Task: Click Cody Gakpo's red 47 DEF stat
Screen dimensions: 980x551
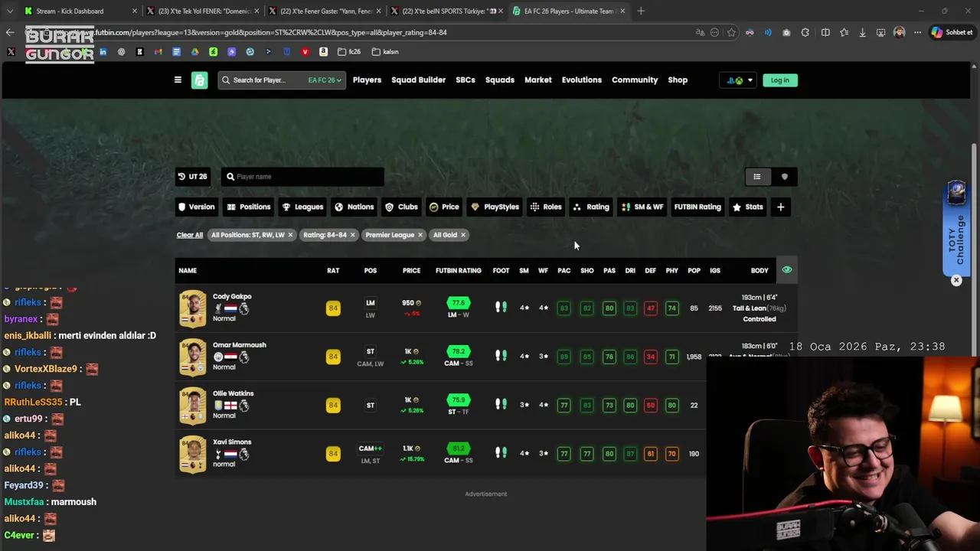Action: (x=650, y=308)
